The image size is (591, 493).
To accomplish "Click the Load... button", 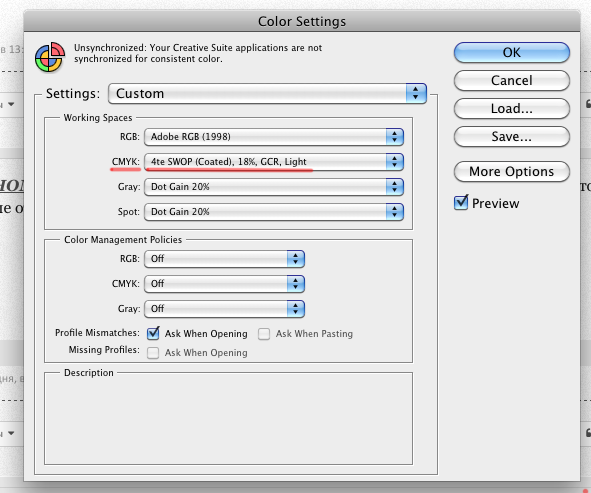I will click(x=511, y=109).
